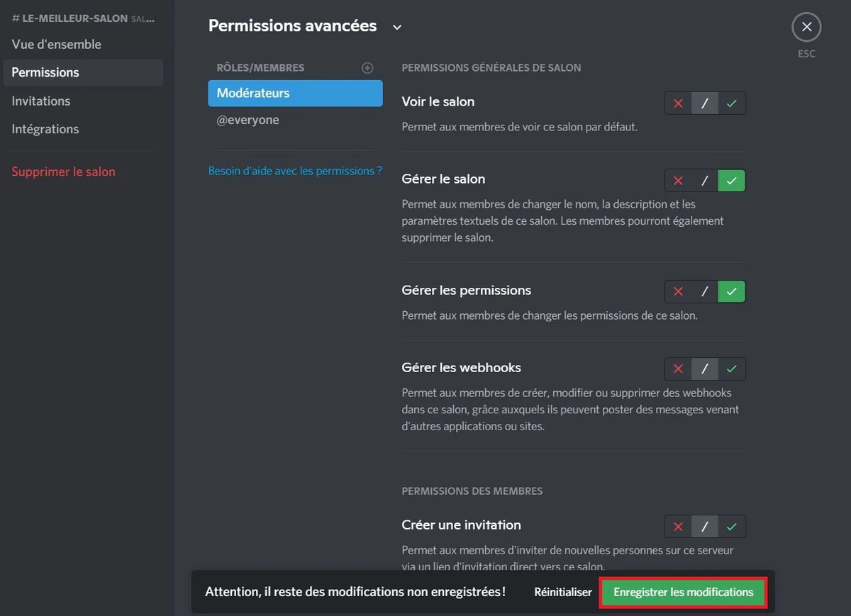851x616 pixels.
Task: Click the 'PERMISSIONS GÉNÉRALES DE SALON' header
Action: click(491, 68)
